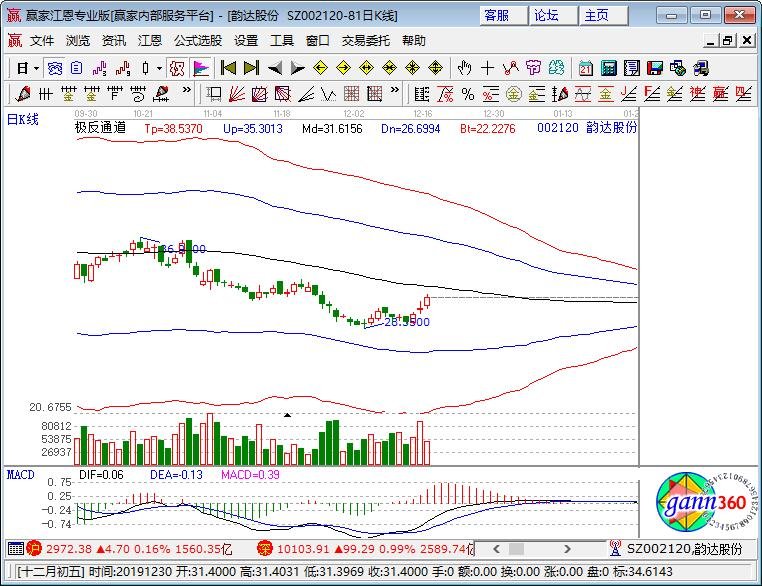Click the gann360 logo
This screenshot has width=762, height=586.
point(706,502)
